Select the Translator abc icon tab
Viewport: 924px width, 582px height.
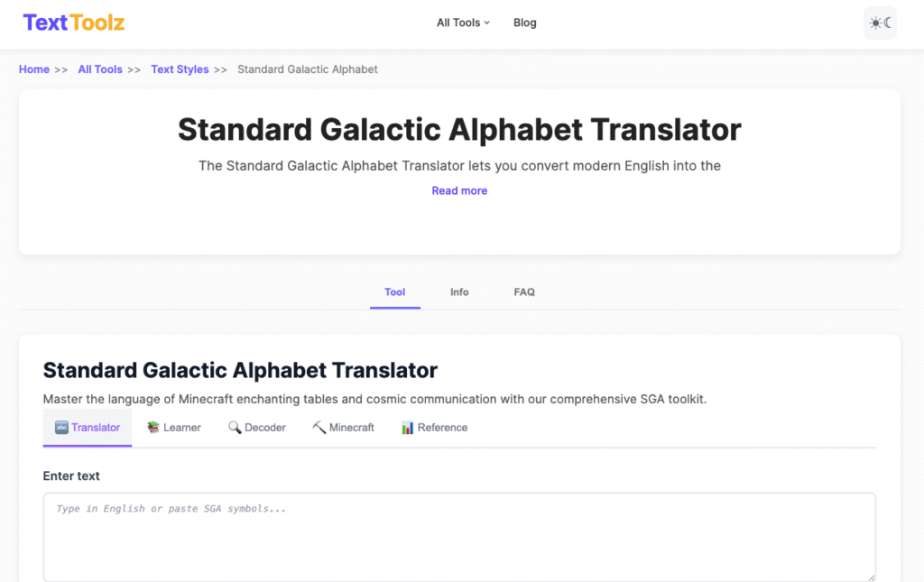coord(62,427)
